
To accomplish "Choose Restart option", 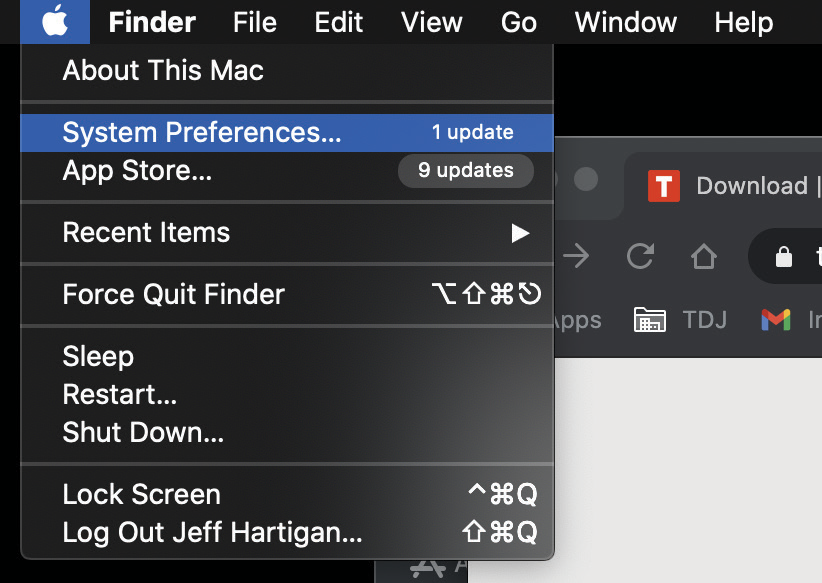I will [x=287, y=394].
